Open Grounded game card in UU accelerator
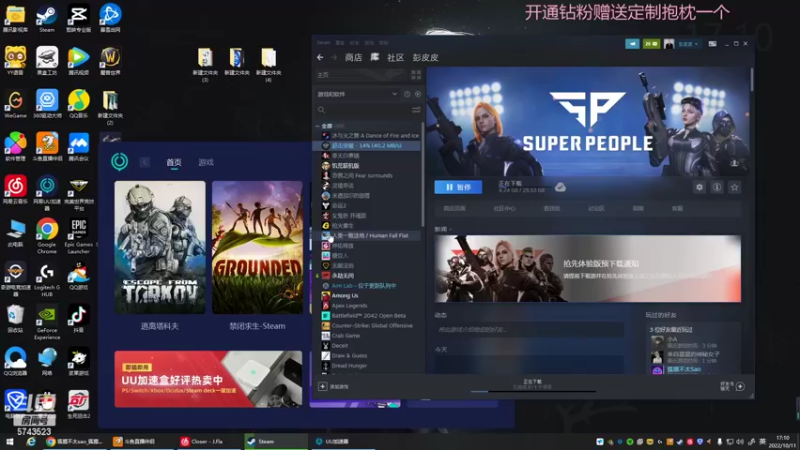This screenshot has height=450, width=800. (257, 247)
